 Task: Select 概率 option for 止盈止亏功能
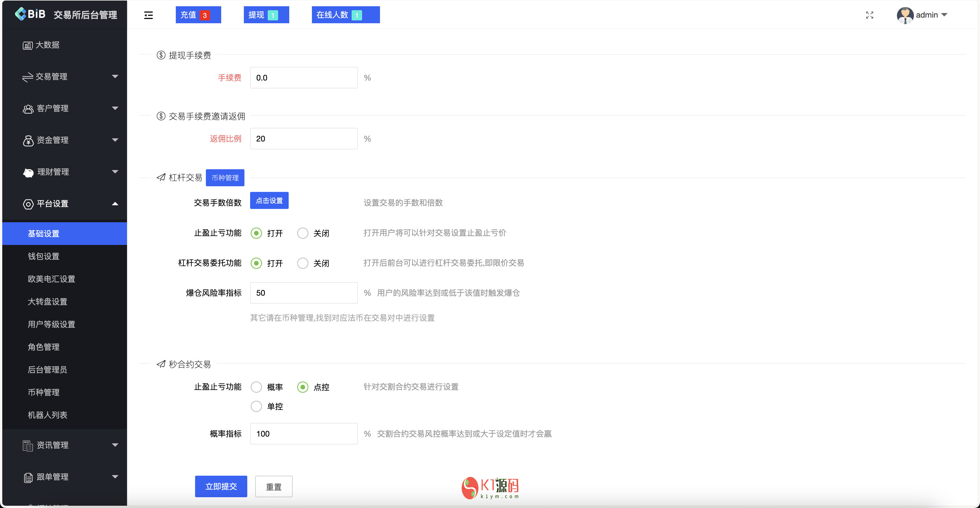click(256, 388)
